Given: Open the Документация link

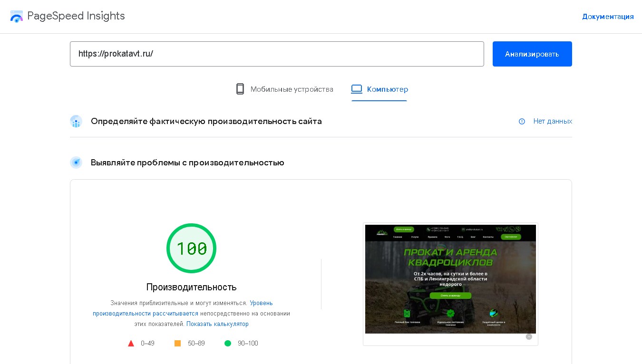Looking at the screenshot, I should pos(608,16).
